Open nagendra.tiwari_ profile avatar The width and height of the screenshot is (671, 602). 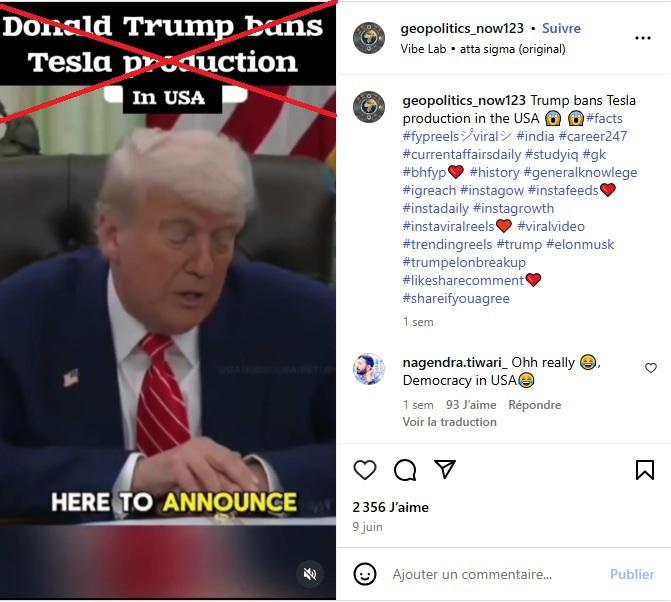click(x=369, y=369)
